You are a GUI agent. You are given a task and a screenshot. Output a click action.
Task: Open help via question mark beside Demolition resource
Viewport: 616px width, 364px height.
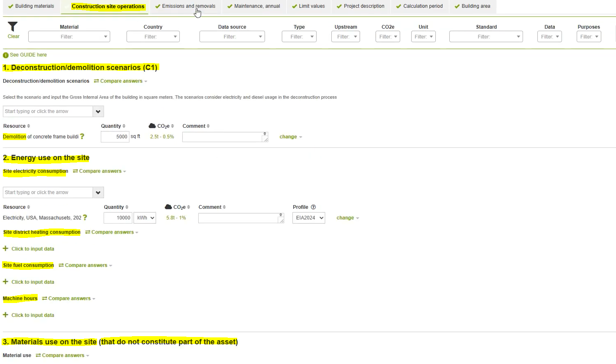tap(82, 136)
